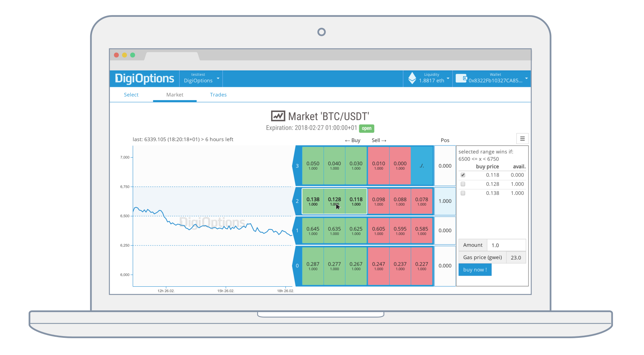
Task: Click the Amount input field
Action: click(506, 245)
